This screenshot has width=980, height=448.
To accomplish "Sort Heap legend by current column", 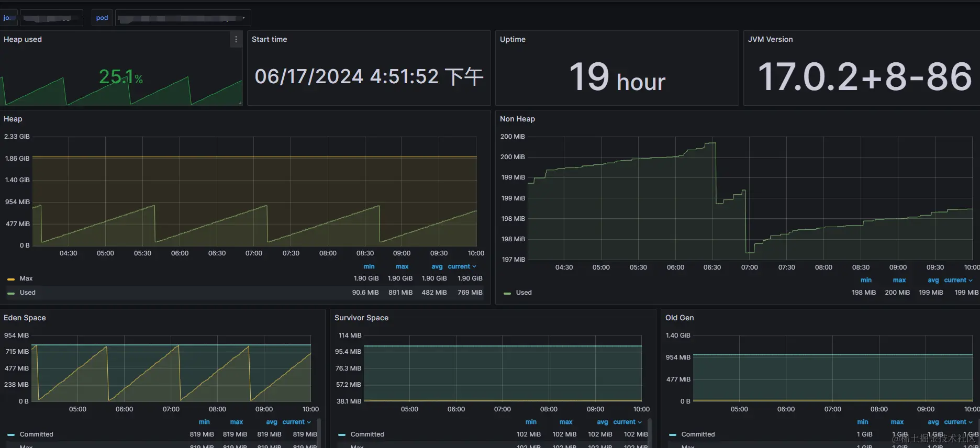I will 462,266.
